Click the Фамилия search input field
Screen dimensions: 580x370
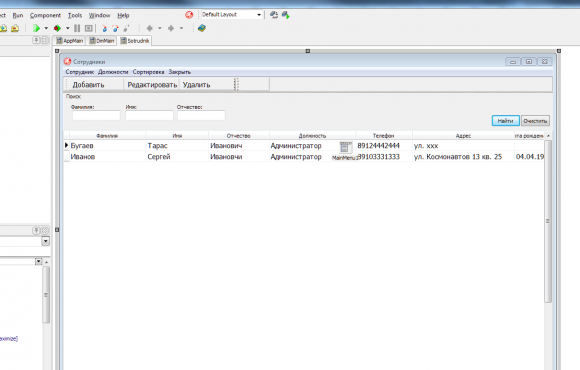click(x=96, y=115)
